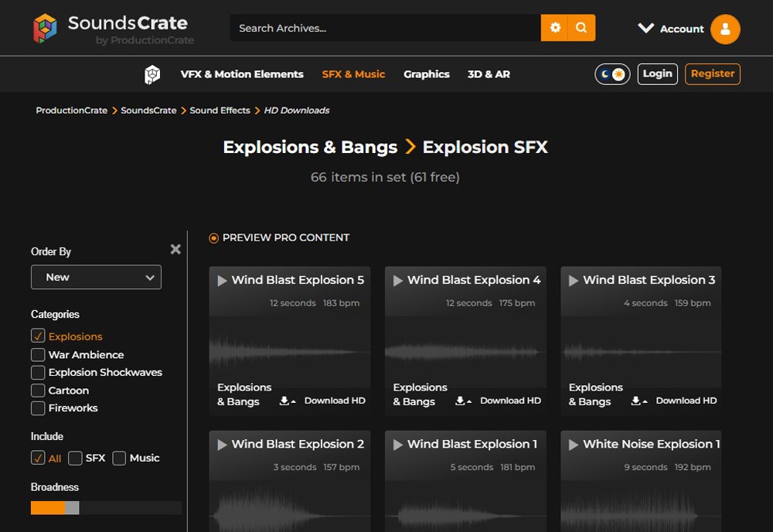Open the account avatar icon

(724, 29)
